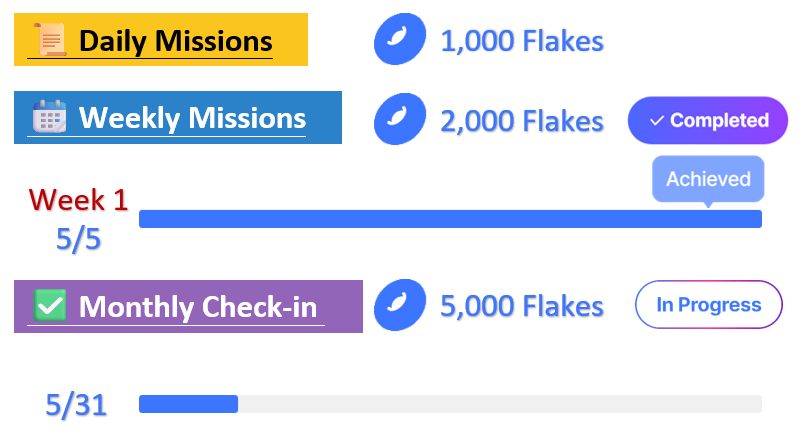Click the Week 1 label
This screenshot has width=795, height=447.
point(79,199)
